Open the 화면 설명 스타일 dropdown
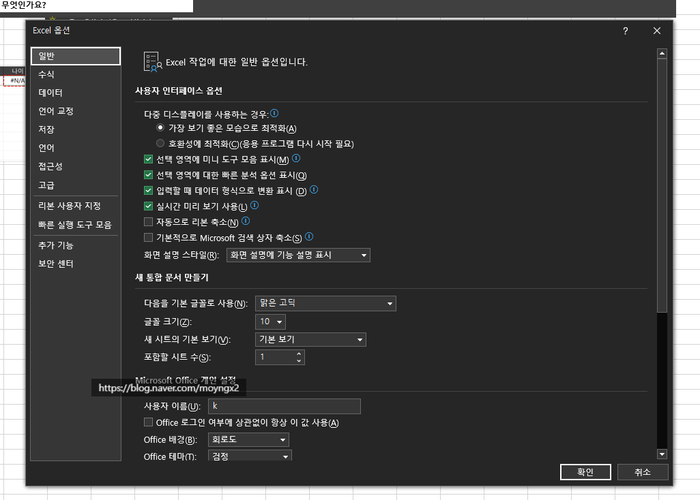Image resolution: width=700 pixels, height=500 pixels. pyautogui.click(x=298, y=255)
